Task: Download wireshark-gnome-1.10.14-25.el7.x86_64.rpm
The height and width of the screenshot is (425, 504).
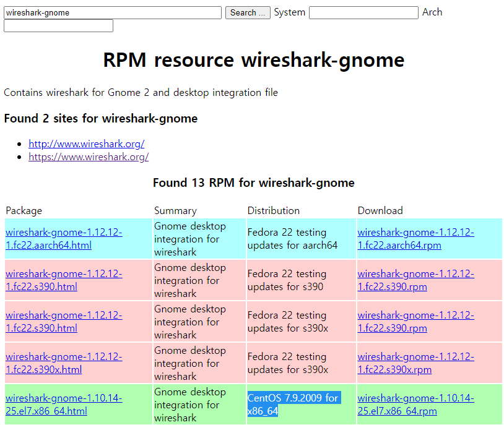Action: 415,405
